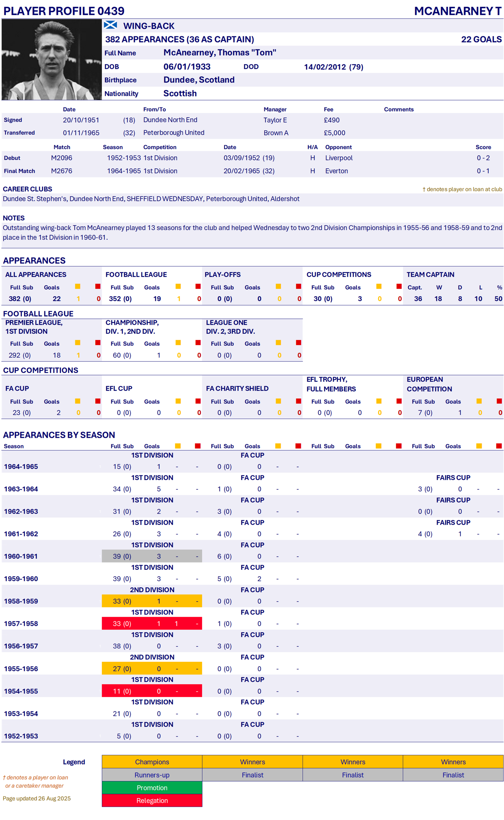Screen dimensions: 504x820
Task: Click highlighted 1958-1959 league stats cell
Action: click(x=152, y=601)
